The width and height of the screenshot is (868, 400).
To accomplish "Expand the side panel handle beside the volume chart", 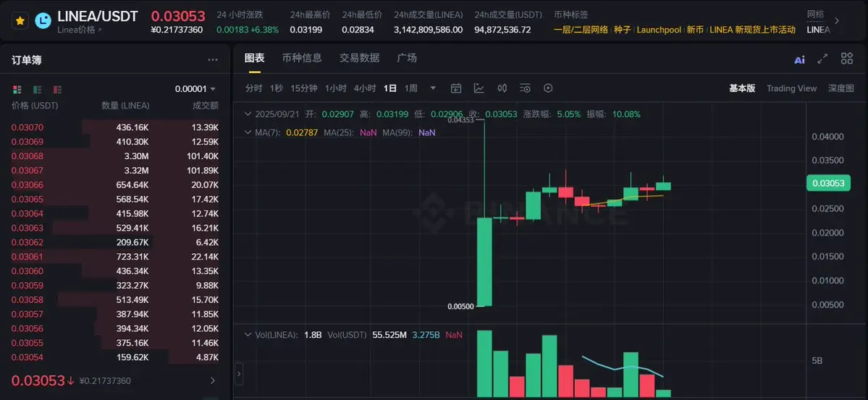I will pyautogui.click(x=239, y=375).
